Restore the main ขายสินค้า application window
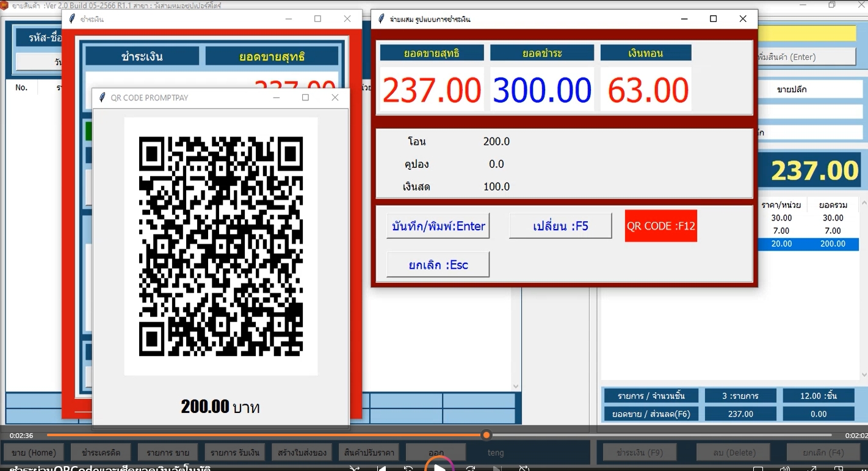Image resolution: width=868 pixels, height=471 pixels. tap(832, 5)
